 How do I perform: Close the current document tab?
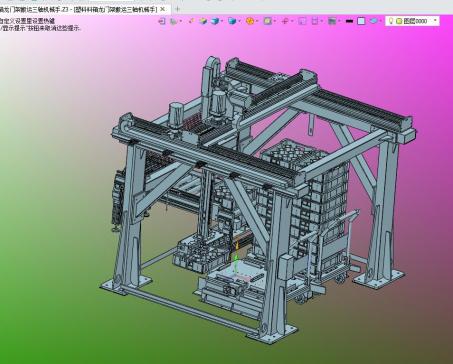point(162,9)
